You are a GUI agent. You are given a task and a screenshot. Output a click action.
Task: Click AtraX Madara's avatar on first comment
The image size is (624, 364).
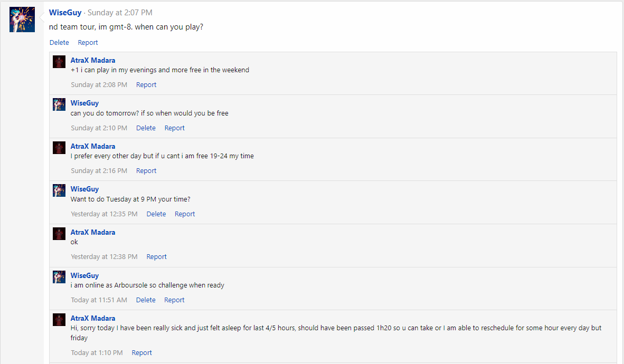pos(59,62)
